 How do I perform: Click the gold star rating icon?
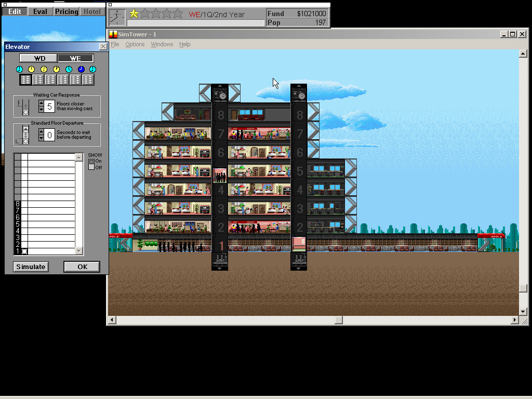click(134, 14)
